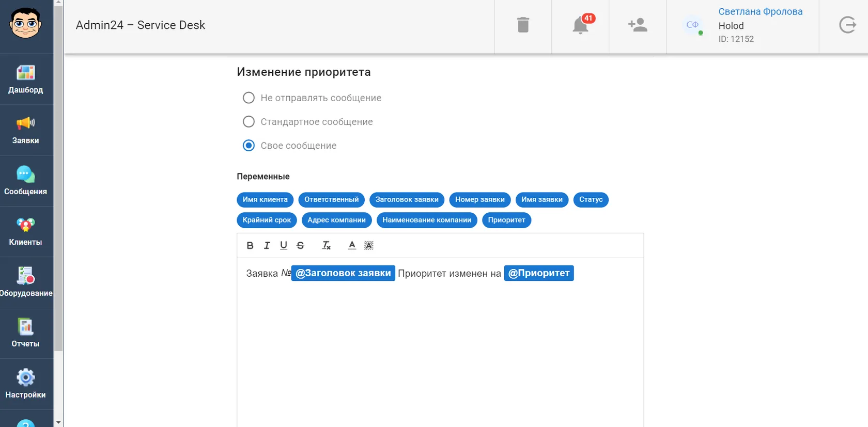Open Сообщения in sidebar
Image resolution: width=868 pixels, height=427 pixels.
pyautogui.click(x=25, y=181)
